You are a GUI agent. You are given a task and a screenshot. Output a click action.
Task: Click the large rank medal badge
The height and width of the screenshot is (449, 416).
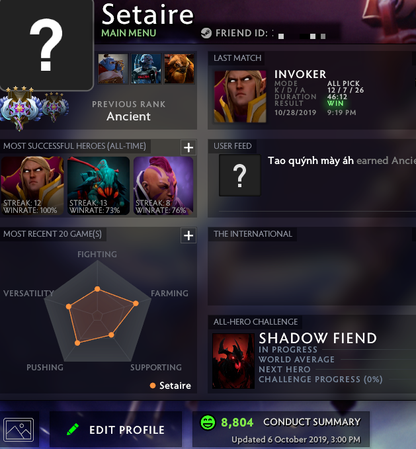point(21,108)
